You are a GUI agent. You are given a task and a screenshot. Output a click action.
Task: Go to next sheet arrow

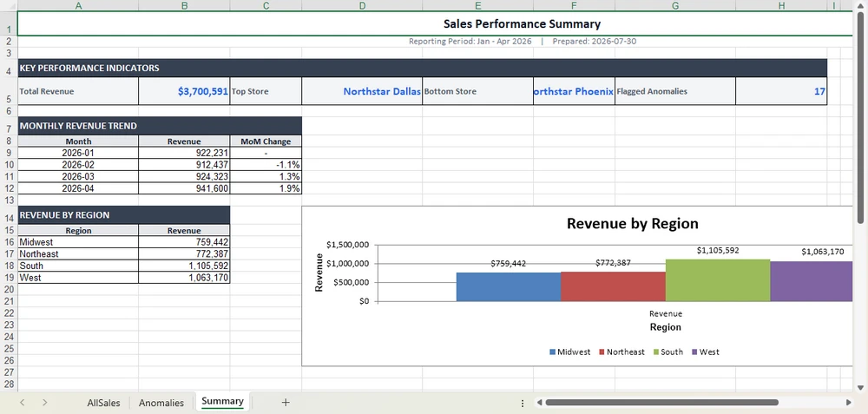pos(45,403)
